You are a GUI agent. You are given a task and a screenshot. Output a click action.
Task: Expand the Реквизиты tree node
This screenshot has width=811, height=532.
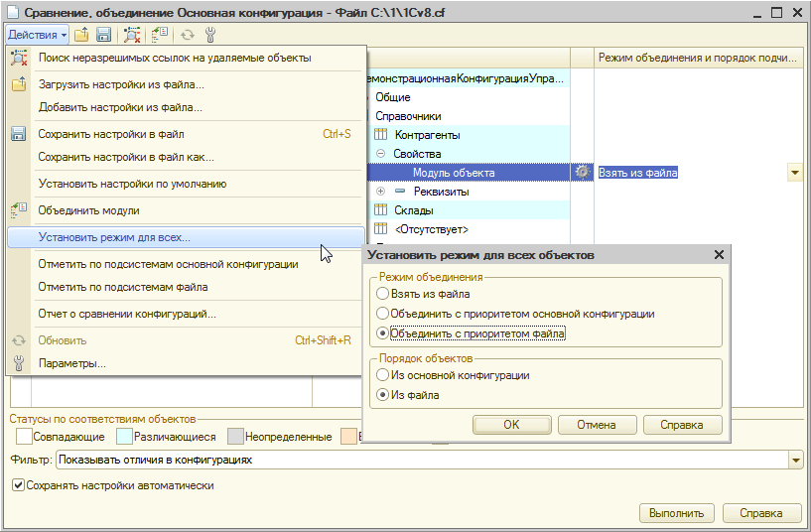click(380, 192)
